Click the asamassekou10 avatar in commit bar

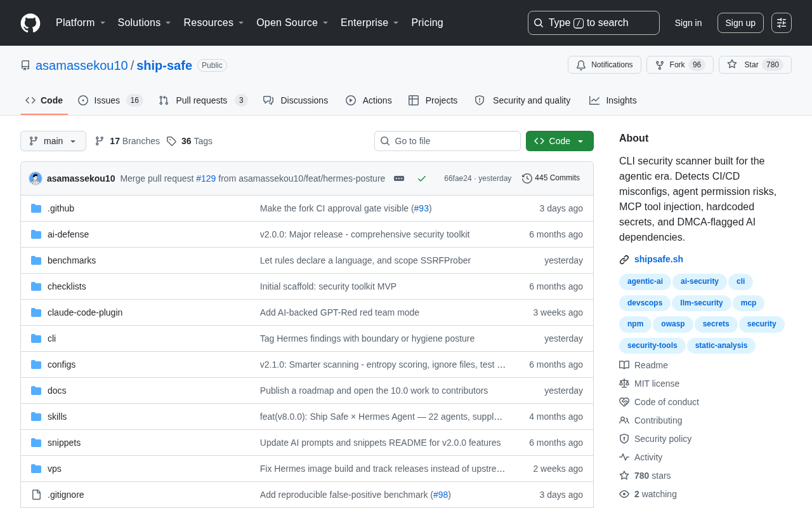click(x=36, y=178)
